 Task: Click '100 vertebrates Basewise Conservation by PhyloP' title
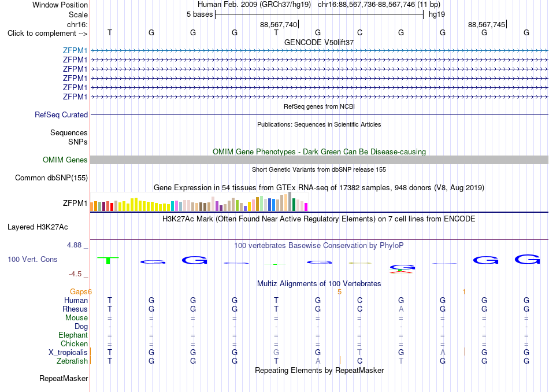(319, 246)
